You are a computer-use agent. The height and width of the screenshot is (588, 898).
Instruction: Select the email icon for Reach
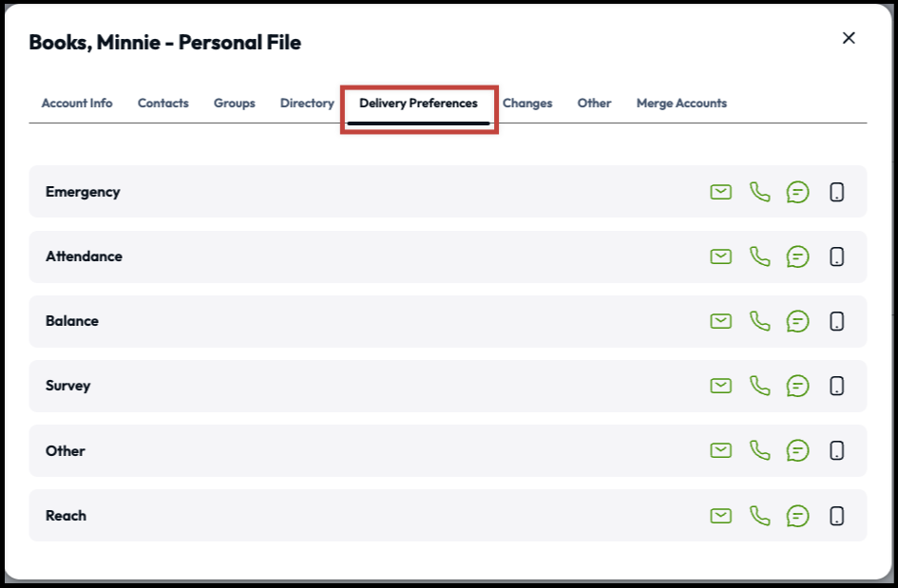(x=721, y=515)
